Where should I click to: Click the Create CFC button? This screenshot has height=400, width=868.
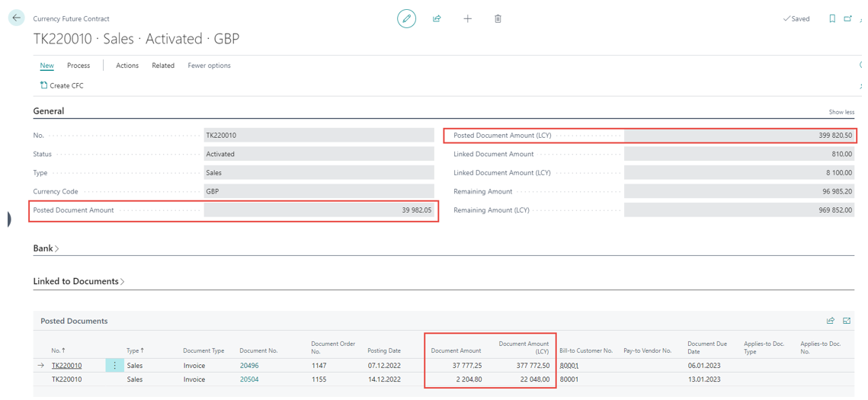tap(62, 86)
